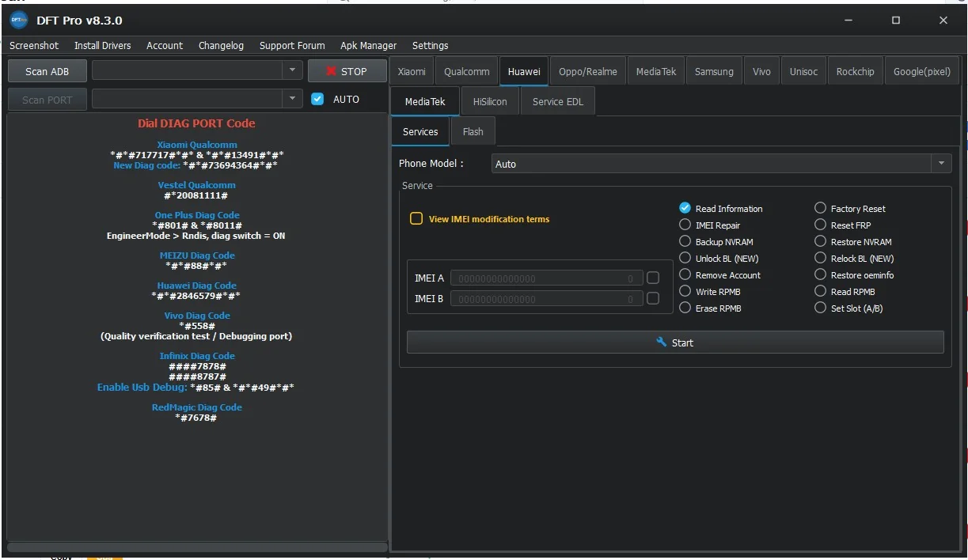Open the Apk Manager menu
Image resolution: width=968 pixels, height=560 pixels.
[x=369, y=45]
